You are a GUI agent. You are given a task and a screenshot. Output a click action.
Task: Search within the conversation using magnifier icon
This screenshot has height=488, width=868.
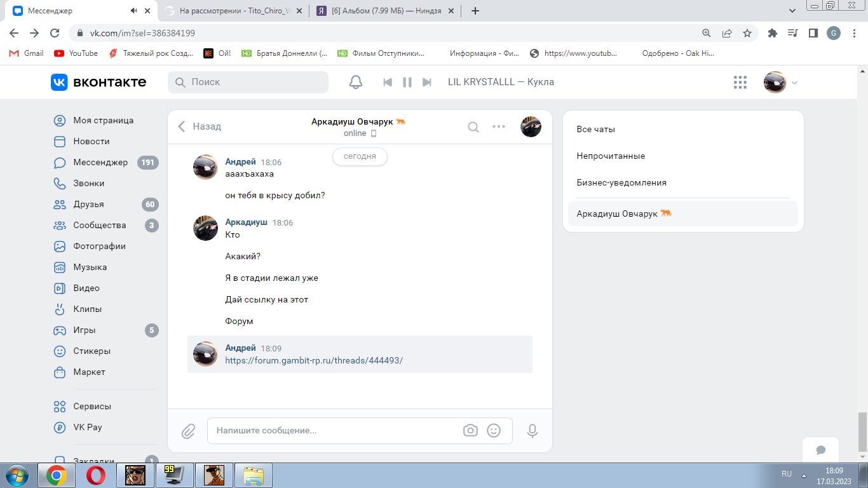coord(473,126)
